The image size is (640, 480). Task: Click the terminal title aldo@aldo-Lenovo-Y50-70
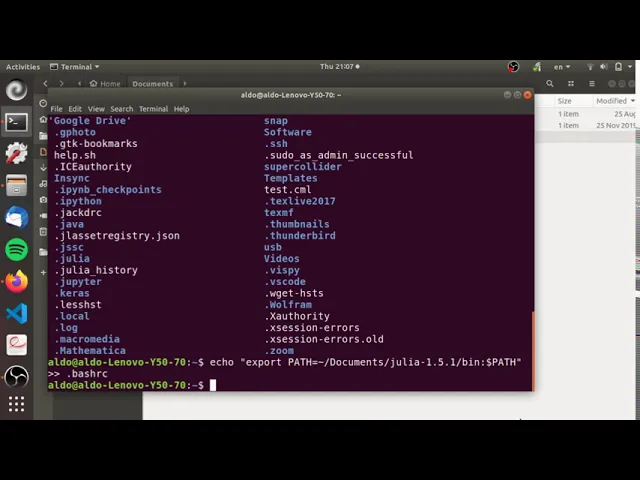291,95
